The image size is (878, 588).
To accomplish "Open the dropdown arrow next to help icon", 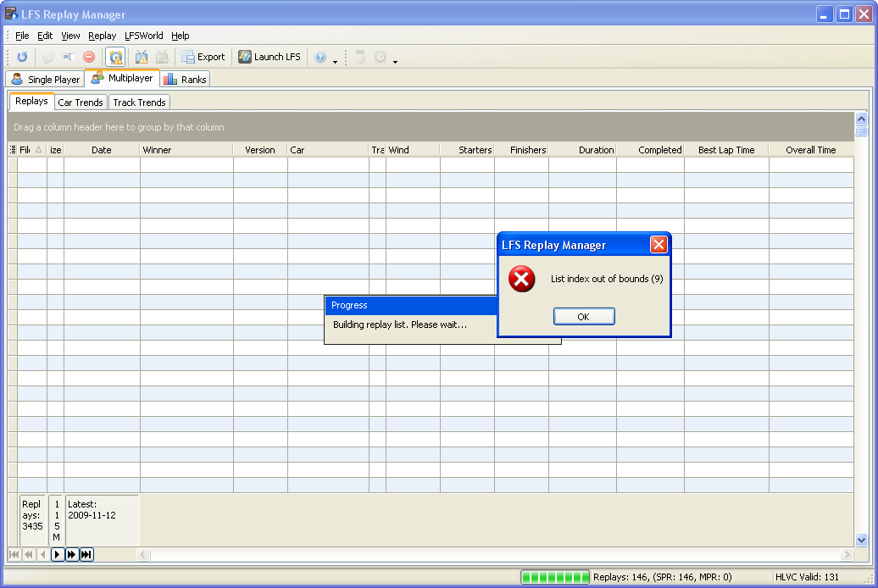I will point(335,61).
